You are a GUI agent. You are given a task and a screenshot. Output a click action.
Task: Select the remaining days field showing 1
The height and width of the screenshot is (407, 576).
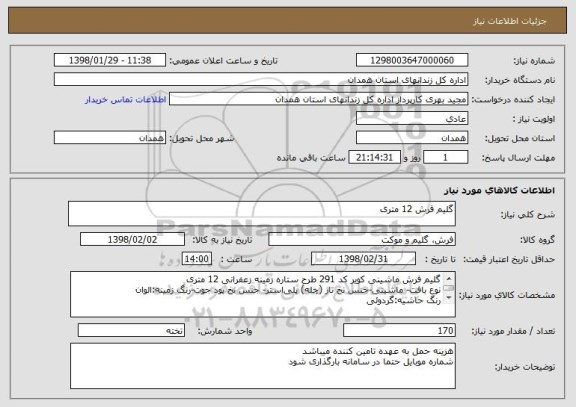(445, 158)
